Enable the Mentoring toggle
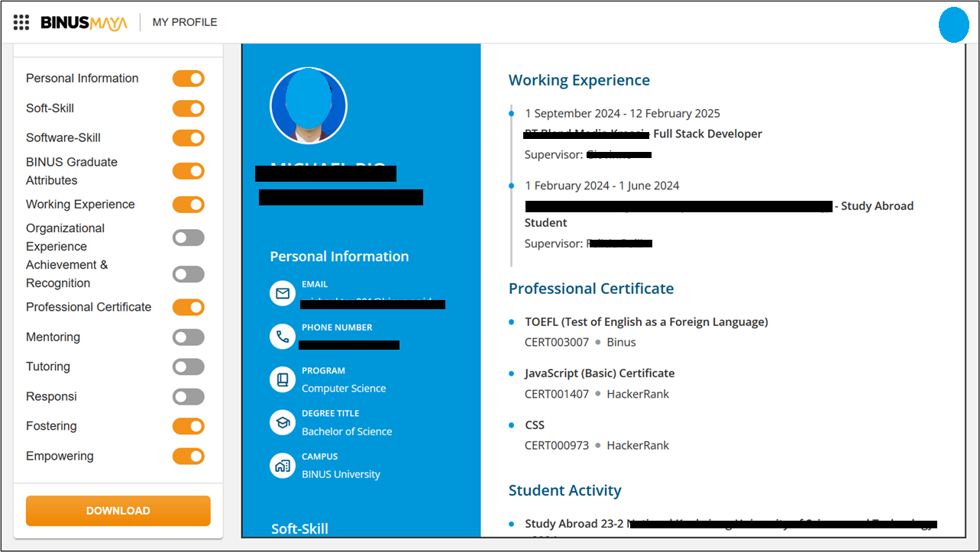The height and width of the screenshot is (552, 980). pyautogui.click(x=189, y=337)
